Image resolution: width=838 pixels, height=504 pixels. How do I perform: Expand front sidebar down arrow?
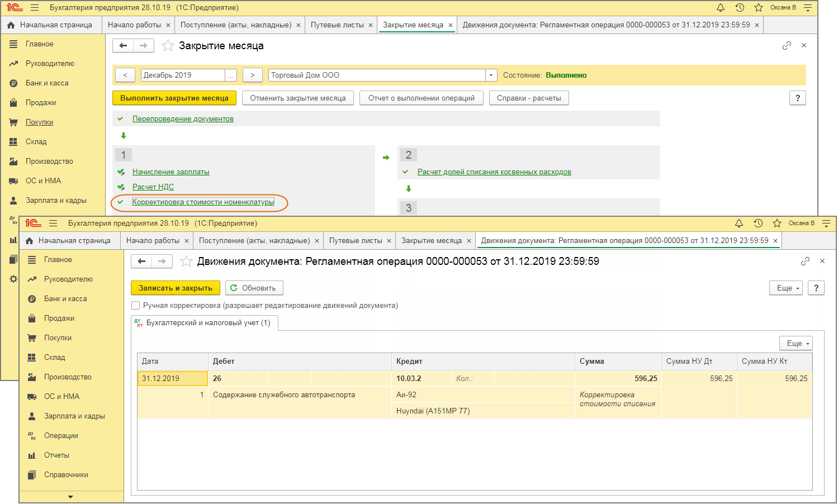(70, 497)
